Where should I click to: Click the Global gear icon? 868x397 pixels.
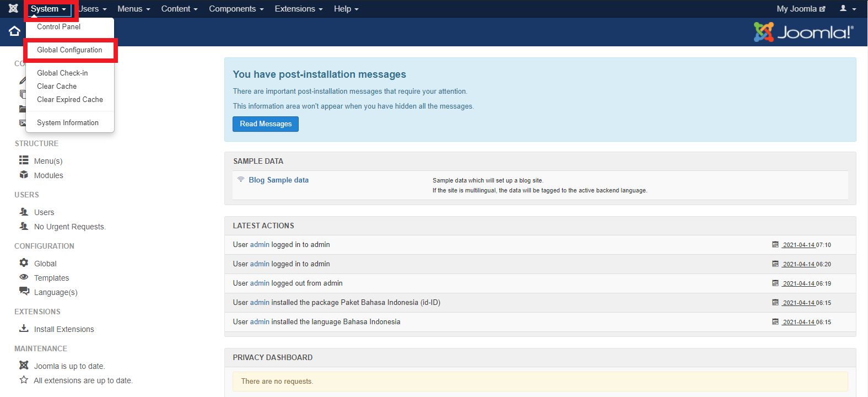[x=24, y=263]
